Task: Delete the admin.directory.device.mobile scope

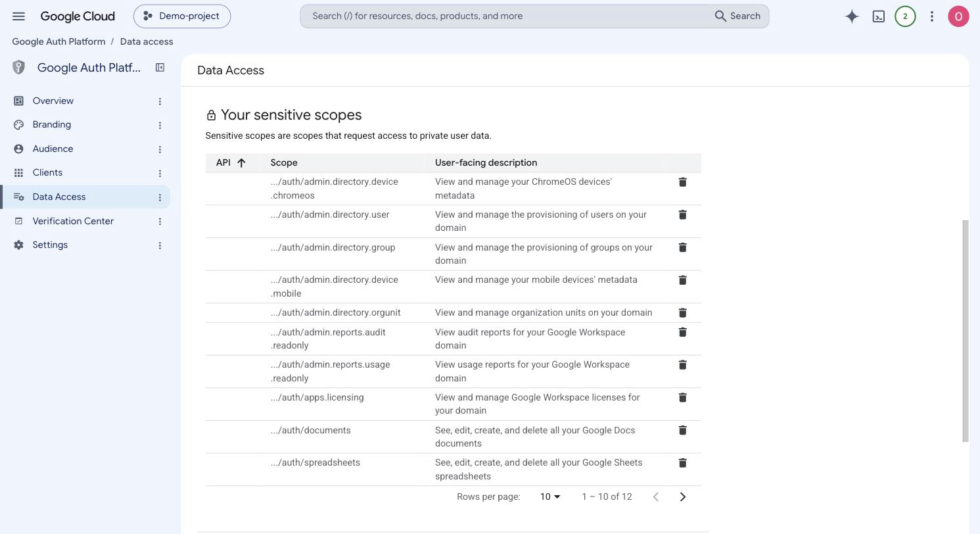Action: pyautogui.click(x=682, y=280)
